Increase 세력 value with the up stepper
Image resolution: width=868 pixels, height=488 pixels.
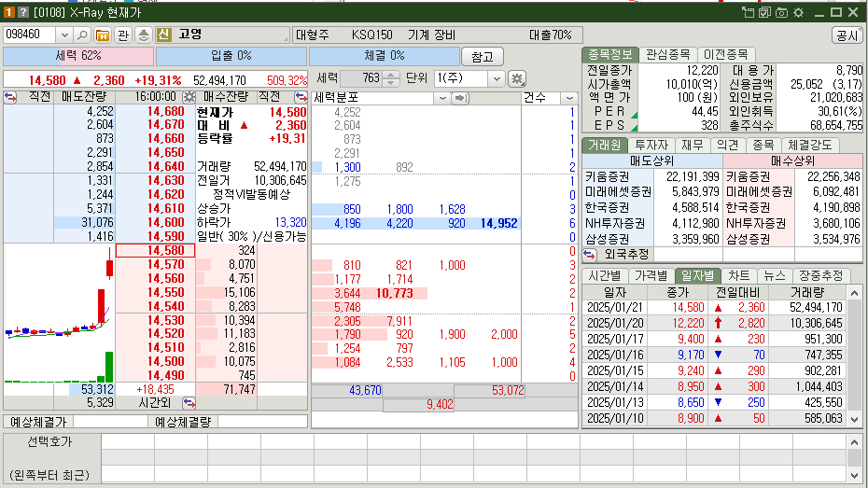coord(390,75)
